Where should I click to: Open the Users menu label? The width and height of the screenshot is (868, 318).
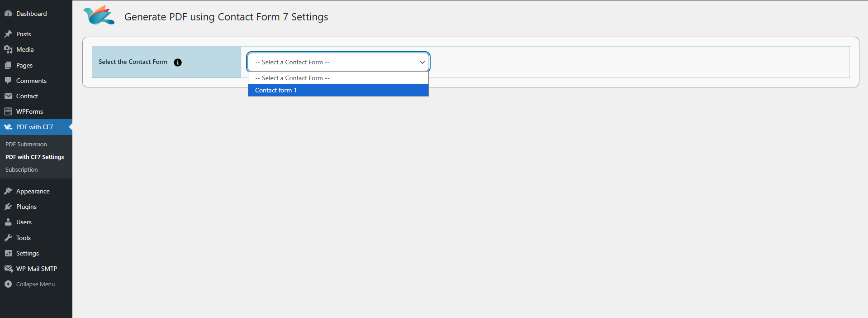[24, 222]
